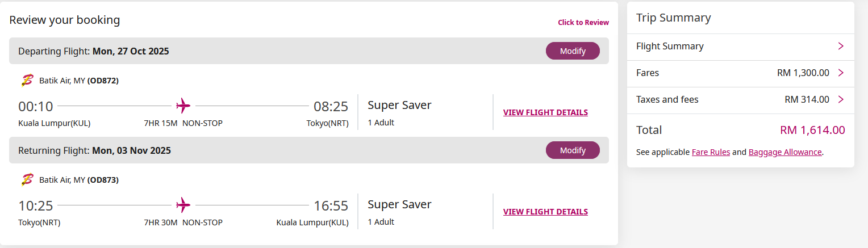Click the Batik Air logo for flight OD872
Screen dimensions: 868x248
[27, 81]
